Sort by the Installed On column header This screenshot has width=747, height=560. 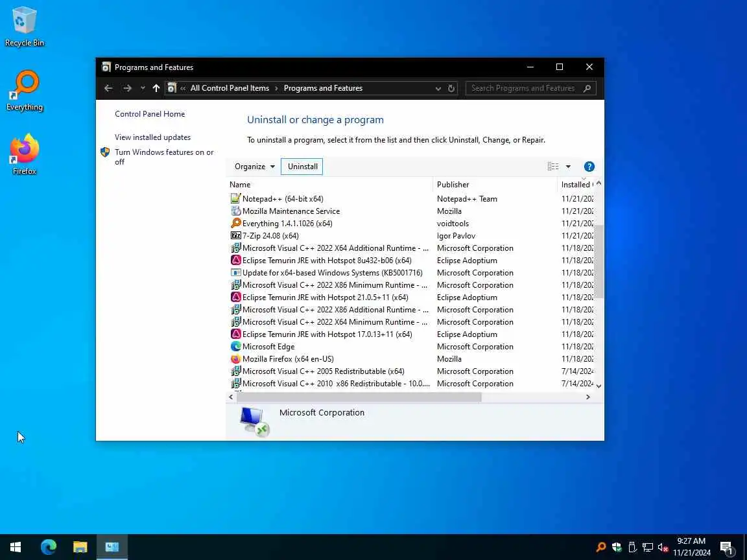(x=576, y=185)
